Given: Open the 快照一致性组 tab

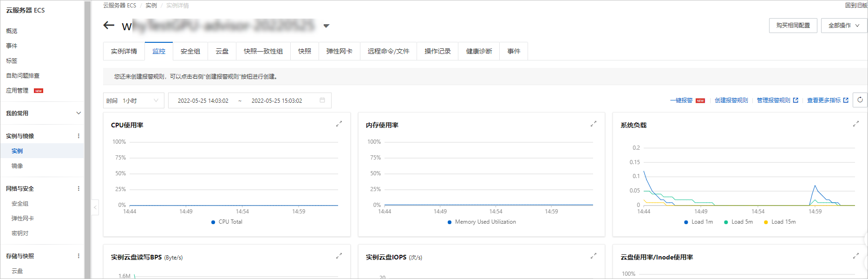Looking at the screenshot, I should [263, 51].
